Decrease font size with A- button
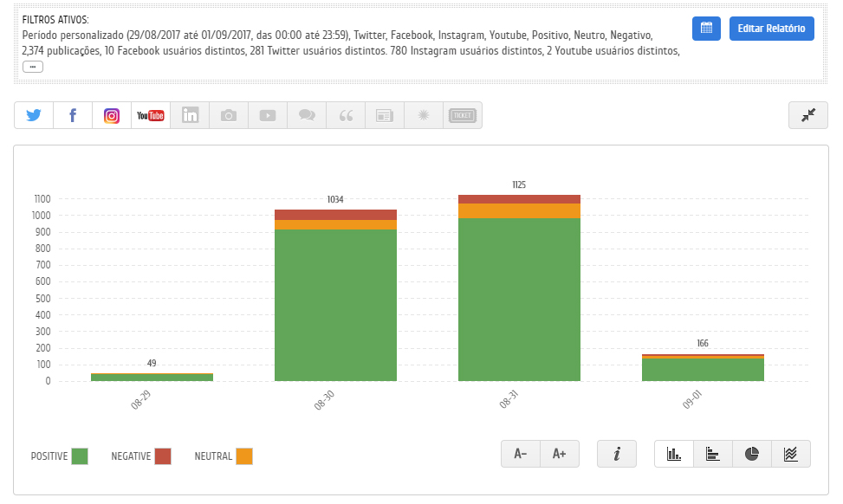Viewport: 843px width, 504px height. (521, 454)
